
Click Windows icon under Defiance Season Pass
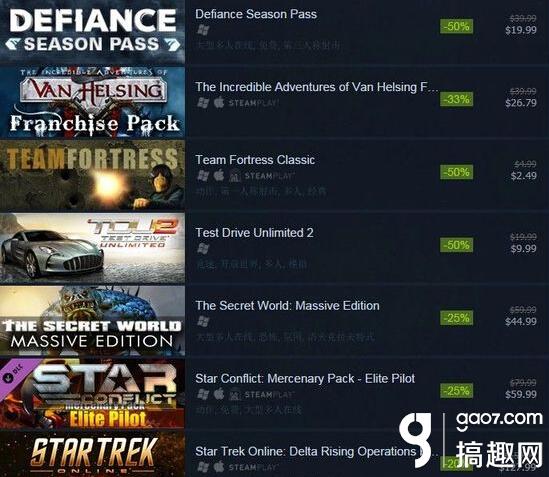(x=203, y=30)
